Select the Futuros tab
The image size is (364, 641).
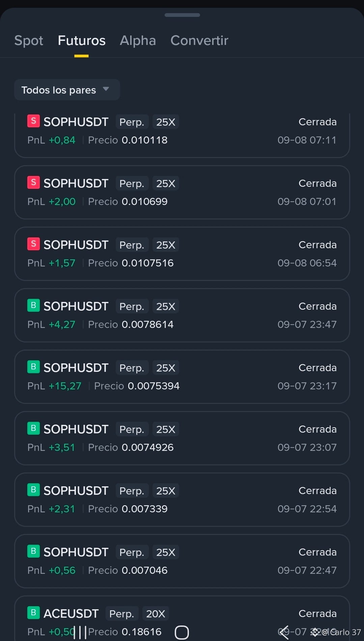pos(82,41)
